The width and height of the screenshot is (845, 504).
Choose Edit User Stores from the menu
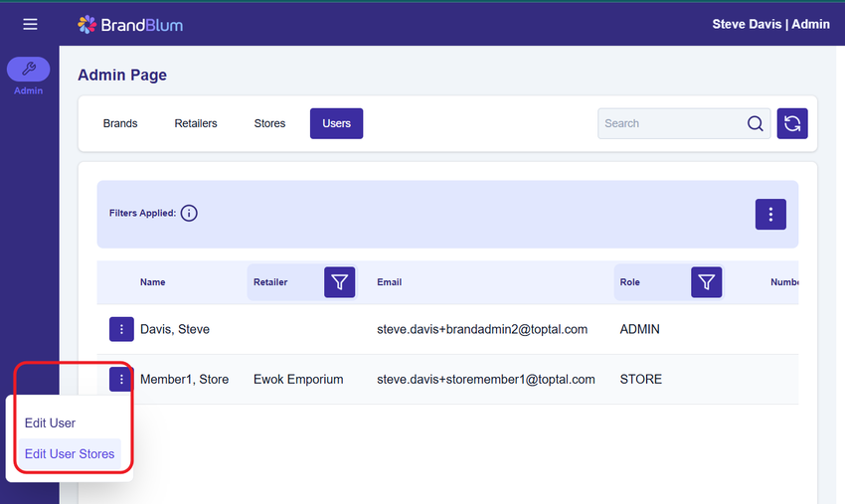[70, 454]
